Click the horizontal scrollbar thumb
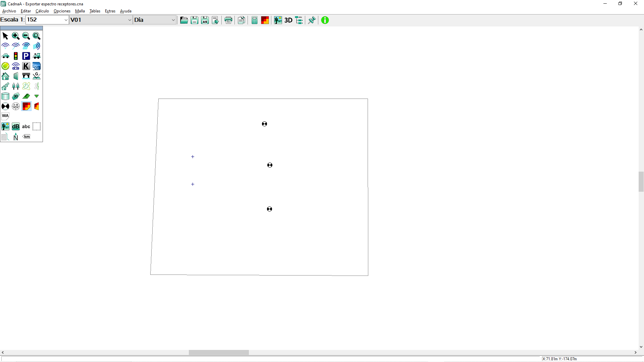Screen dimensions: 644x362 click(x=219, y=352)
